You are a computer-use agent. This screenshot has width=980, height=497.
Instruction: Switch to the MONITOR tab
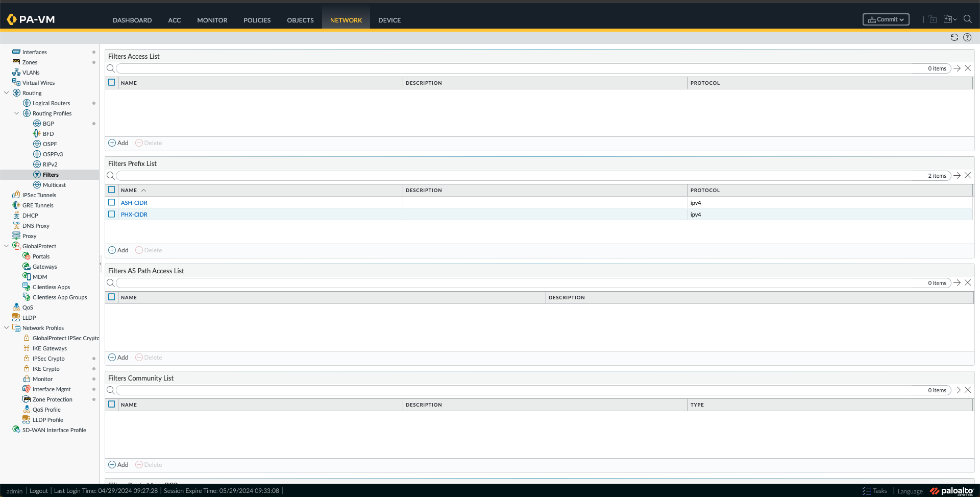tap(212, 20)
